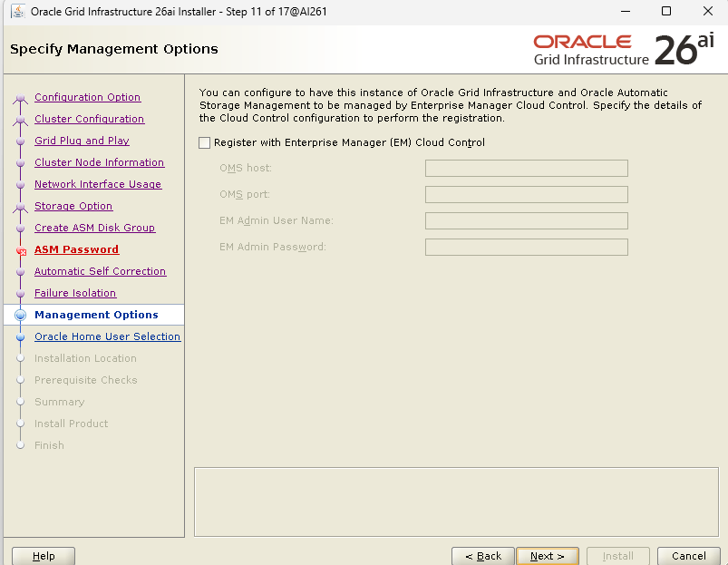Open Automatic Self Correction step
Image resolution: width=728 pixels, height=565 pixels.
pos(100,271)
